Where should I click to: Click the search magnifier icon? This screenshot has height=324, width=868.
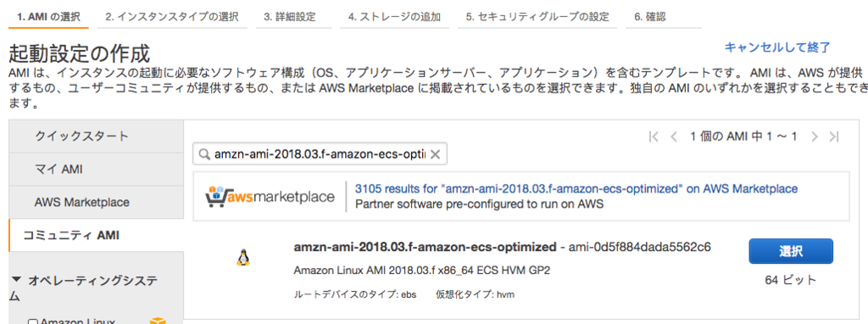(203, 155)
